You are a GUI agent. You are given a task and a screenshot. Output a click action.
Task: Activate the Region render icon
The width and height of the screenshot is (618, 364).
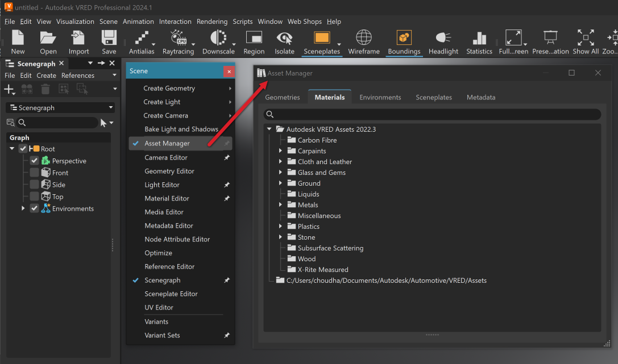pos(254,42)
